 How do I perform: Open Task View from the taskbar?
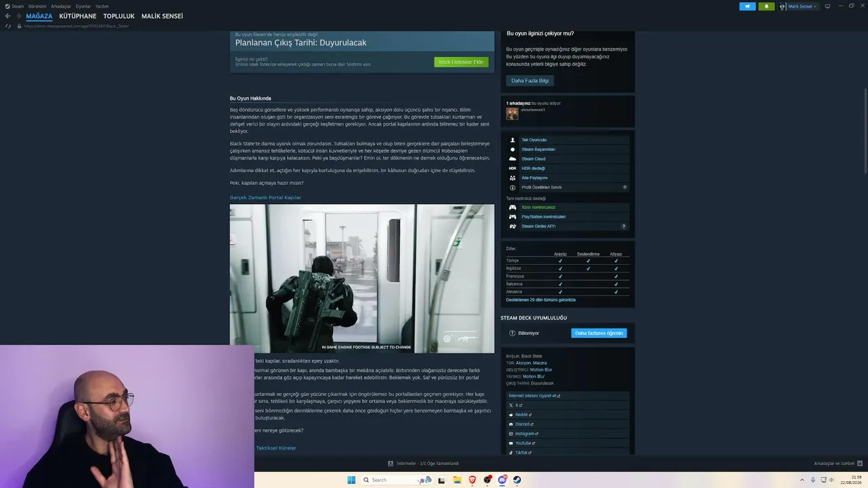441,480
